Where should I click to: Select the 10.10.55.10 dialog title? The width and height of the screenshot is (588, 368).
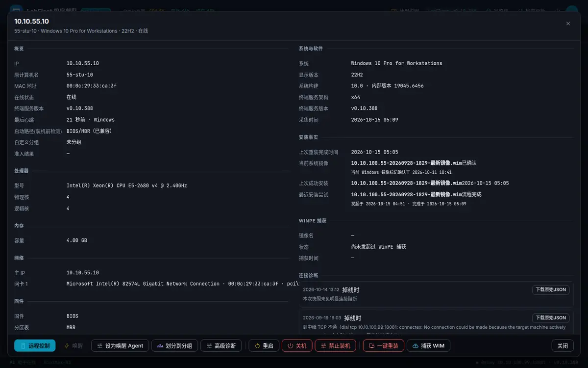point(31,21)
